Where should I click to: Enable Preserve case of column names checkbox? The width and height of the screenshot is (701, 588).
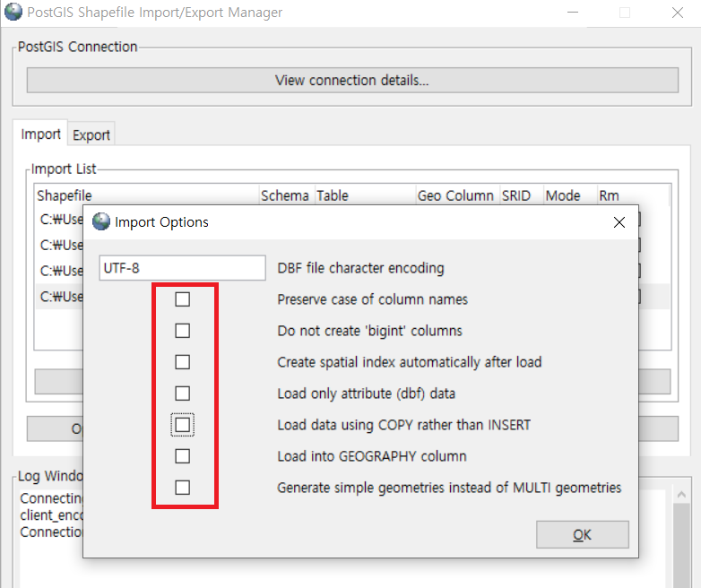tap(182, 299)
